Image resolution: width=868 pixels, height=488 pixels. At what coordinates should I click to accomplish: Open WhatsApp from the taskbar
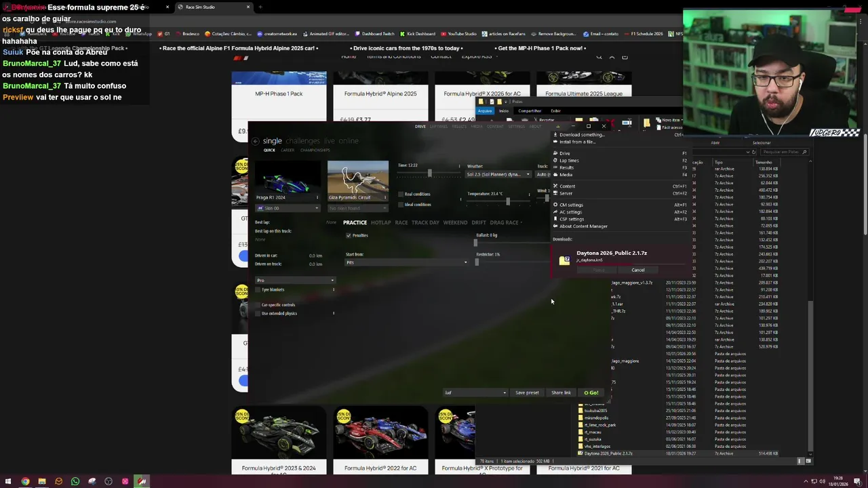pyautogui.click(x=75, y=481)
